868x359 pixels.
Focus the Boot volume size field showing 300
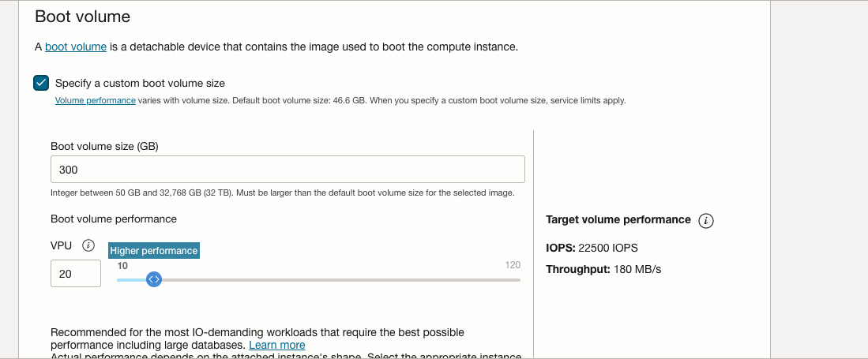tap(287, 170)
